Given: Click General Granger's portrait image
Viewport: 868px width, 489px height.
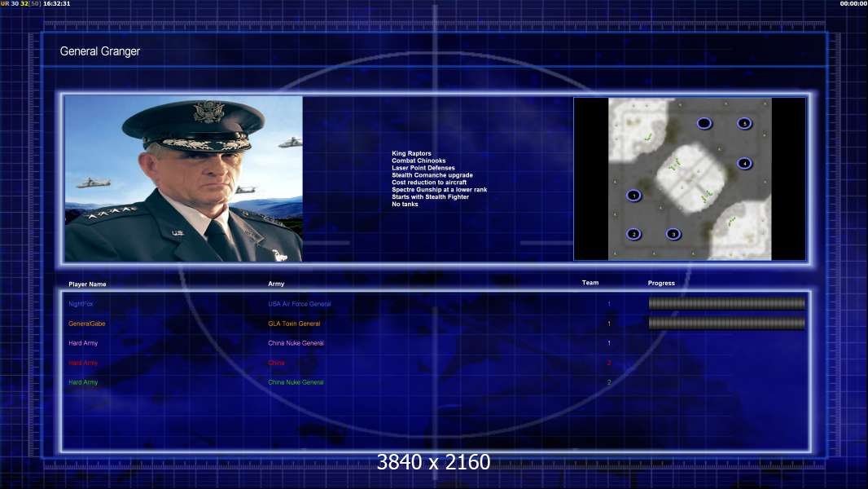Looking at the screenshot, I should pos(183,179).
